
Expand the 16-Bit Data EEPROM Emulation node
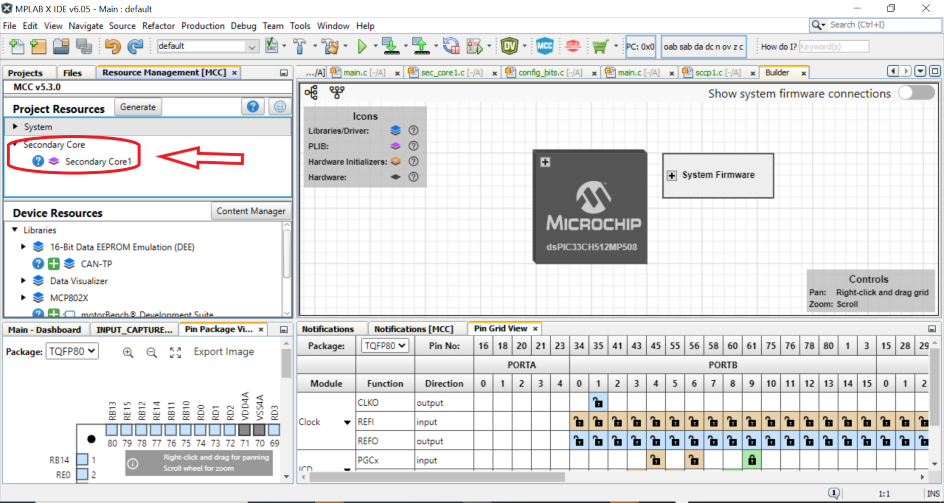(23, 247)
